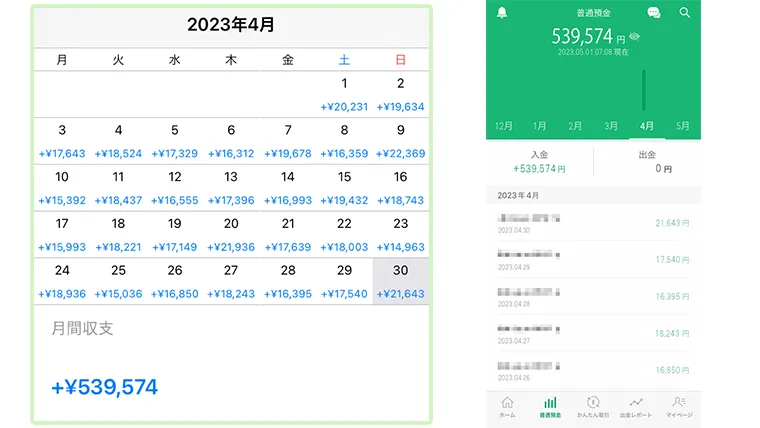
Task: Click the April bar in the chart
Action: coord(645,90)
